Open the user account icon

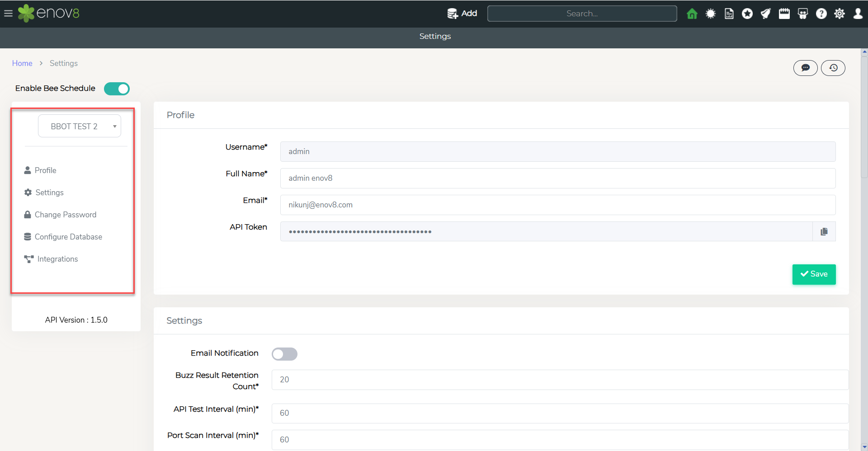(858, 14)
